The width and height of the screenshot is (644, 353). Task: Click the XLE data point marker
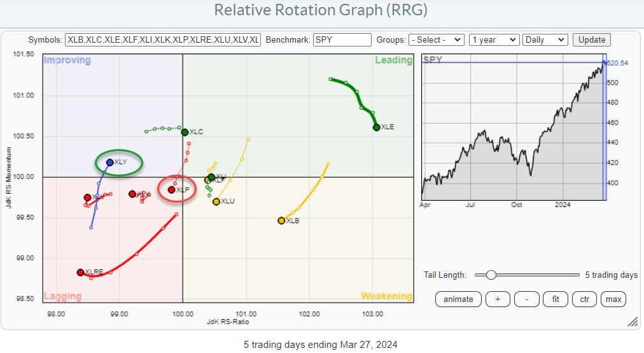click(x=376, y=127)
